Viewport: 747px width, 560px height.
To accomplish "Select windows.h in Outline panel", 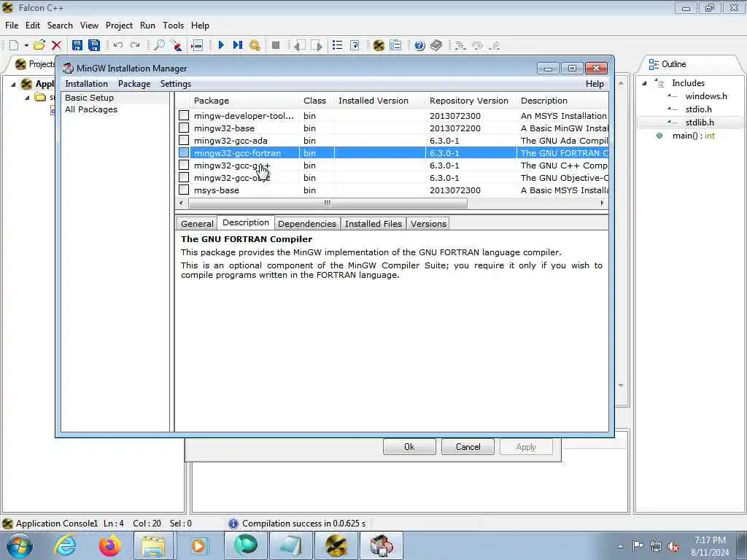I will pyautogui.click(x=706, y=96).
